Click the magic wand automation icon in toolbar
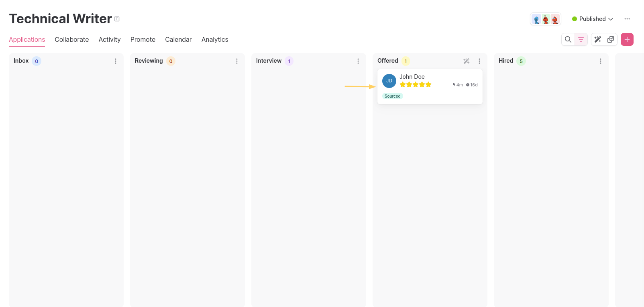The height and width of the screenshot is (307, 644). tap(598, 39)
